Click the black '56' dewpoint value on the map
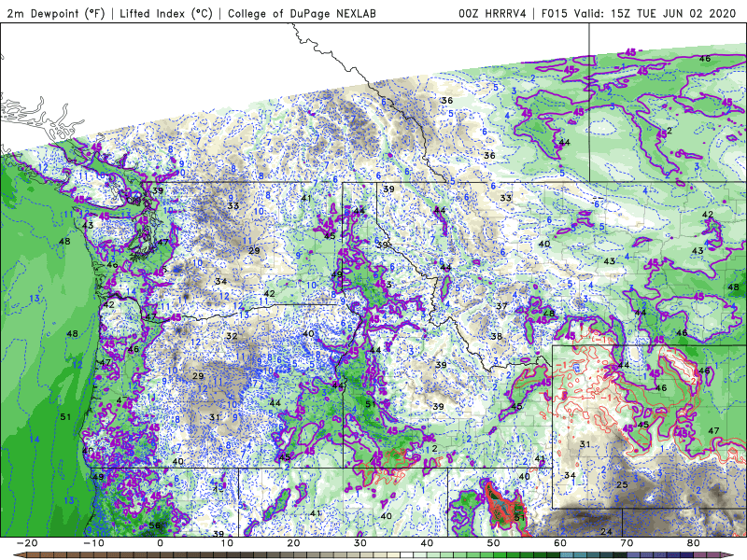Image resolution: width=747 pixels, height=560 pixels. coord(154,525)
